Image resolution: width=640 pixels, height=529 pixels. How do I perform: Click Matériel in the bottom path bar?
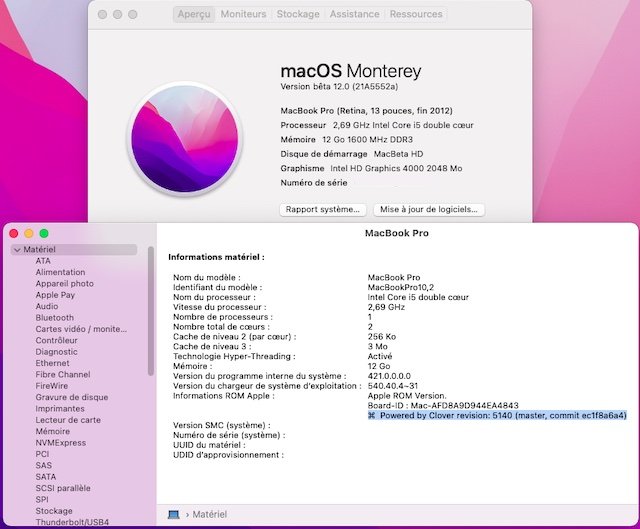(210, 514)
